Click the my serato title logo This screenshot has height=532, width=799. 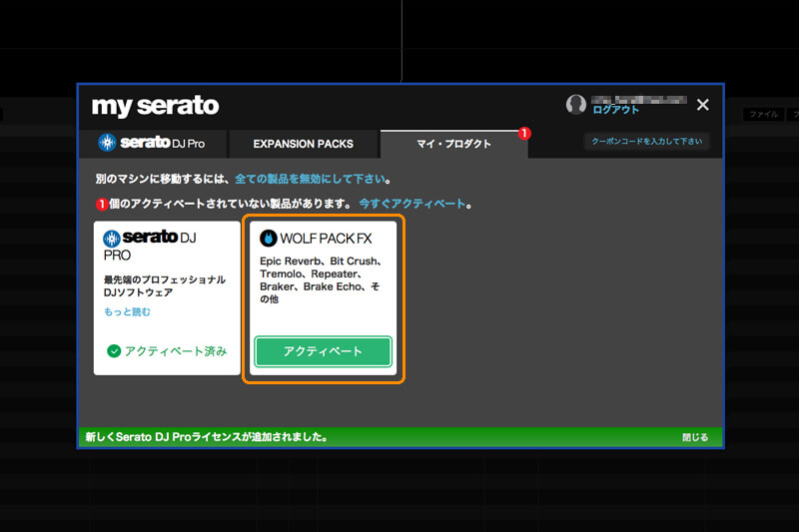tap(156, 106)
